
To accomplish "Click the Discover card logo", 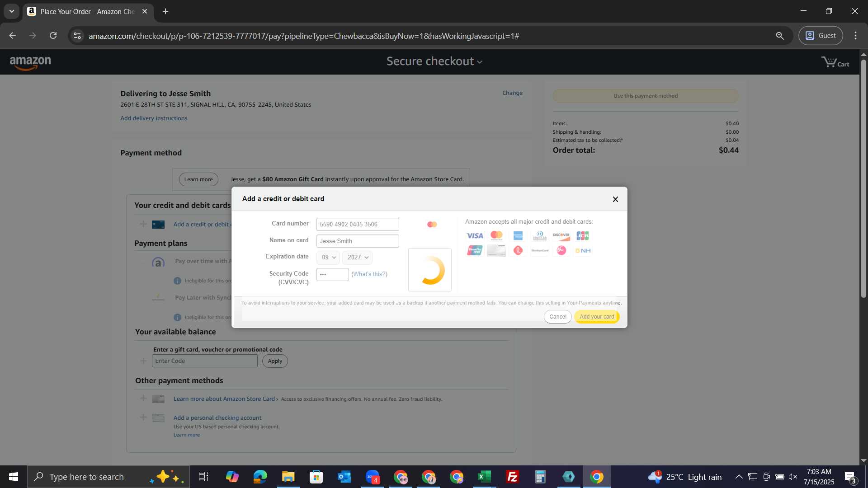I will (x=561, y=235).
